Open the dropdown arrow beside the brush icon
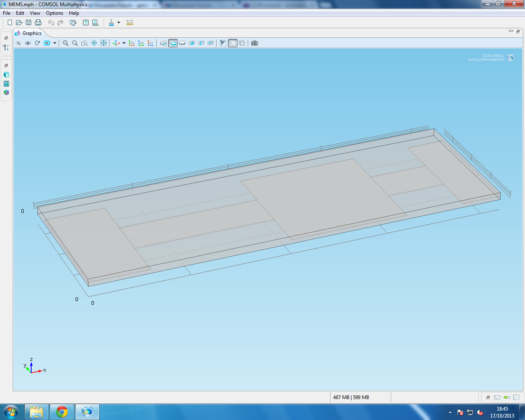The image size is (525, 420). tap(119, 23)
